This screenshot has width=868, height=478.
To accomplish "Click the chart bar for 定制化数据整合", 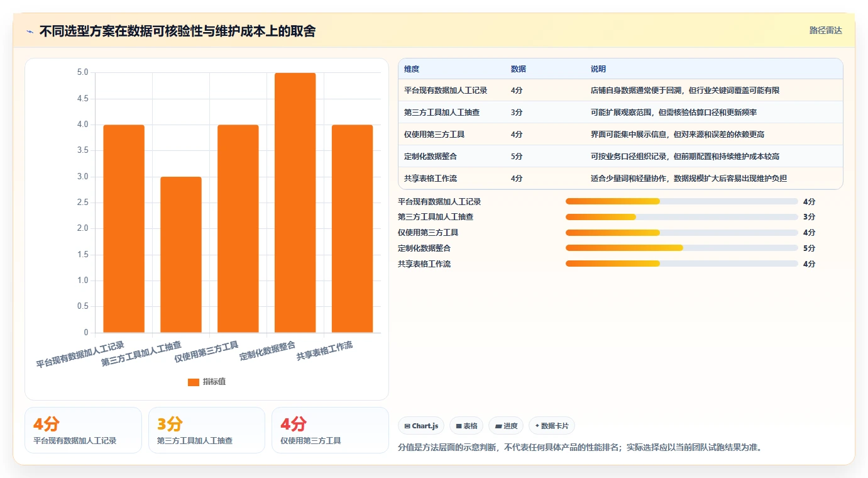I will [295, 203].
